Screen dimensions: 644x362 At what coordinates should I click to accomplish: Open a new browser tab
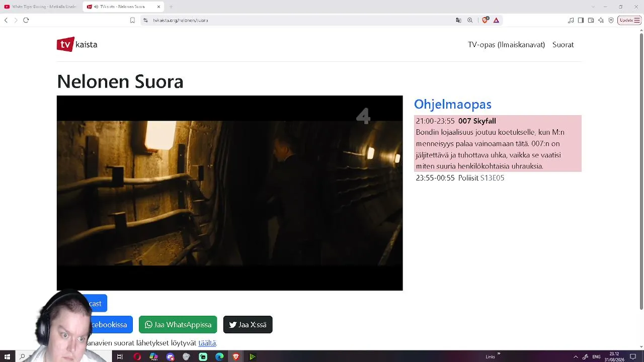(171, 7)
